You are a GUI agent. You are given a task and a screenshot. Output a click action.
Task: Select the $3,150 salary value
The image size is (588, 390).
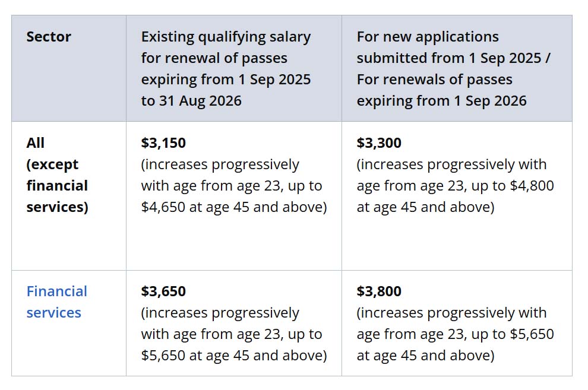tap(163, 142)
